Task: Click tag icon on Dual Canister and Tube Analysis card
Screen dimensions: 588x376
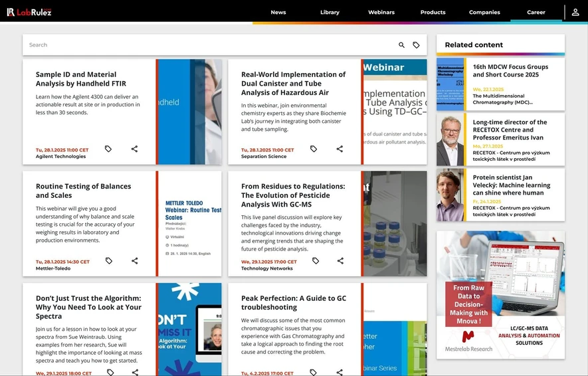Action: [x=314, y=149]
